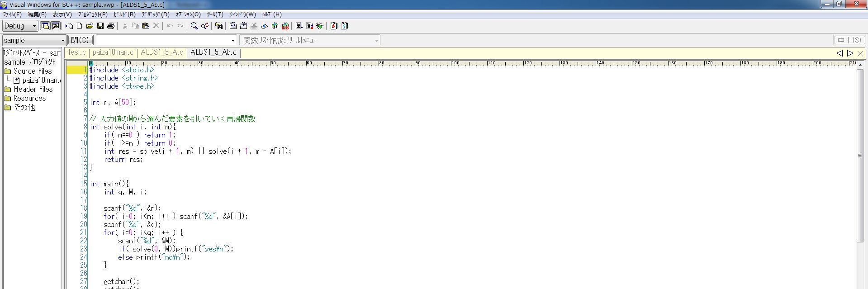Click the Japanese comment on line 7
Screen dimensions: 868x289
tap(172, 118)
